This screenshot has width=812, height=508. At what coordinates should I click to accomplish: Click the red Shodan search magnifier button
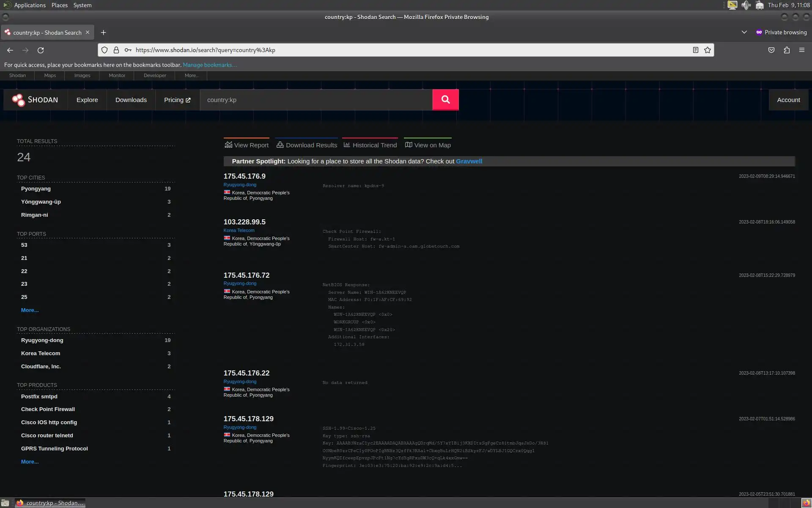[x=445, y=100]
